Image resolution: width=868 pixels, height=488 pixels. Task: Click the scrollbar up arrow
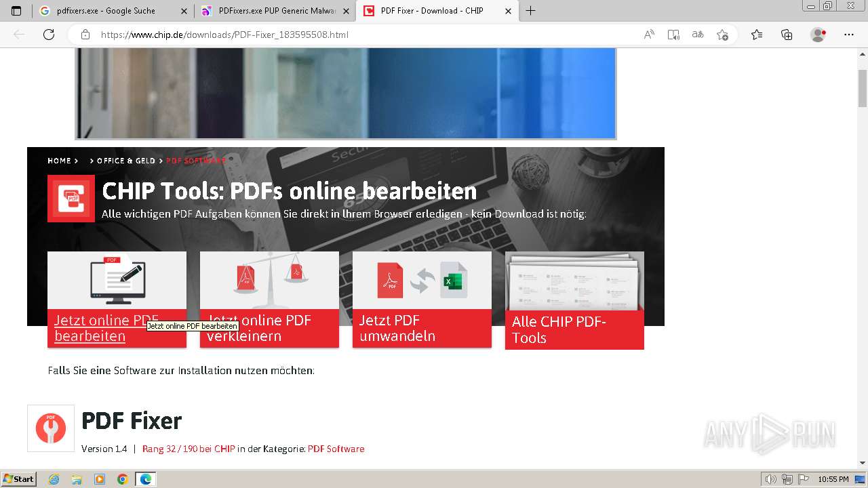[x=863, y=54]
